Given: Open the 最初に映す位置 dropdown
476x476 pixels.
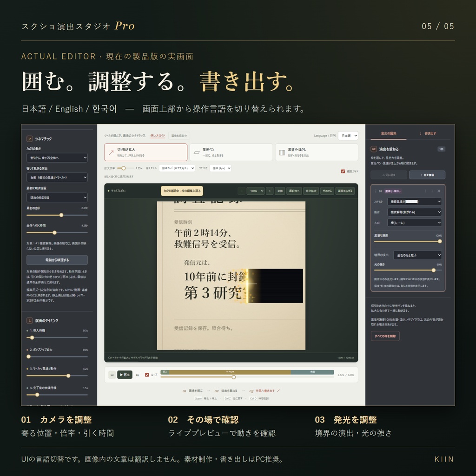Looking at the screenshot, I should click(57, 197).
